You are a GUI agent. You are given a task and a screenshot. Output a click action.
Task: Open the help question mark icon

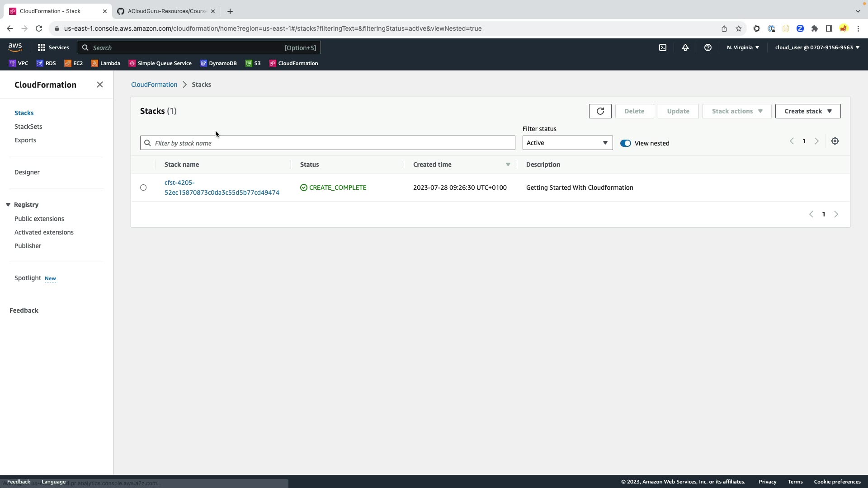pyautogui.click(x=708, y=47)
